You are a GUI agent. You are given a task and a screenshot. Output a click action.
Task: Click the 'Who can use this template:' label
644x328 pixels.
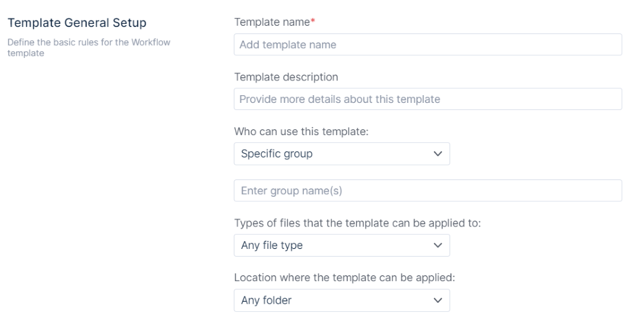pos(301,132)
